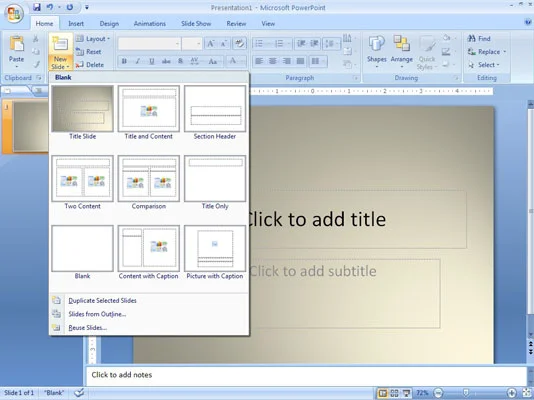534x400 pixels.
Task: Expand the Select dropdown in Editing
Action: (x=484, y=65)
